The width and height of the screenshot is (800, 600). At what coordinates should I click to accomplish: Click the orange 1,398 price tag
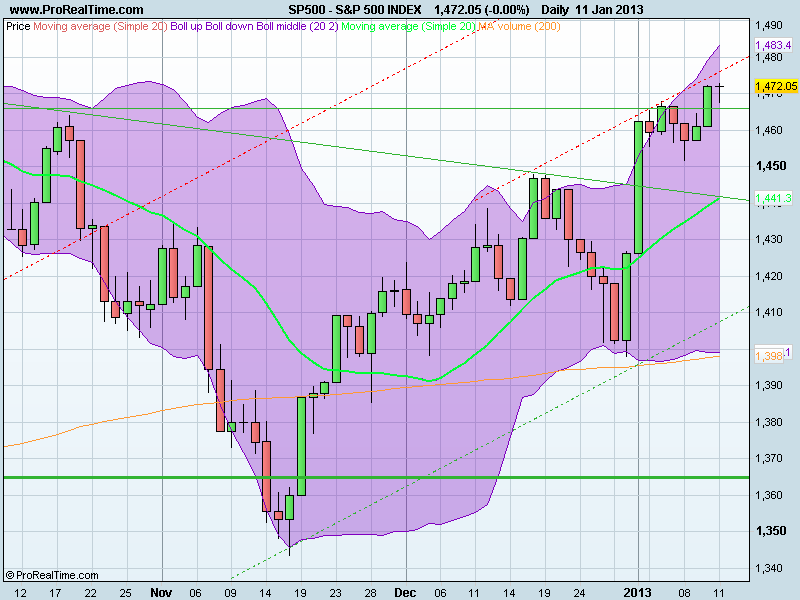click(769, 356)
